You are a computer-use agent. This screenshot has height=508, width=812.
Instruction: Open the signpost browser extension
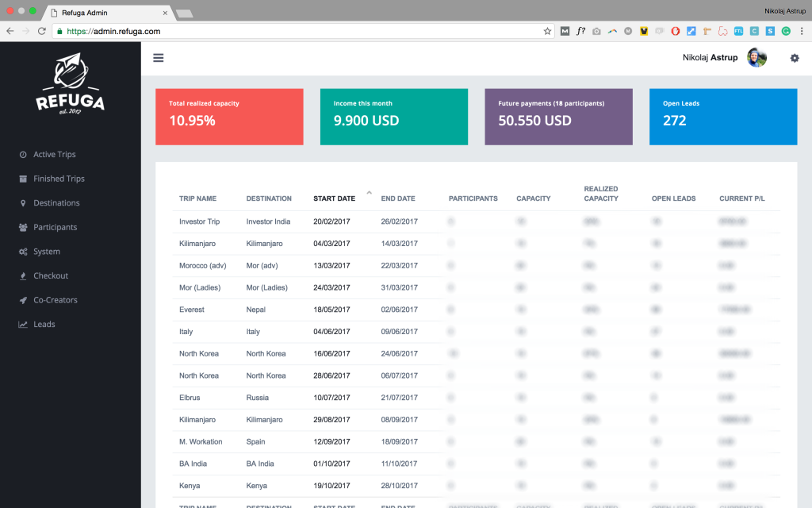pyautogui.click(x=707, y=31)
